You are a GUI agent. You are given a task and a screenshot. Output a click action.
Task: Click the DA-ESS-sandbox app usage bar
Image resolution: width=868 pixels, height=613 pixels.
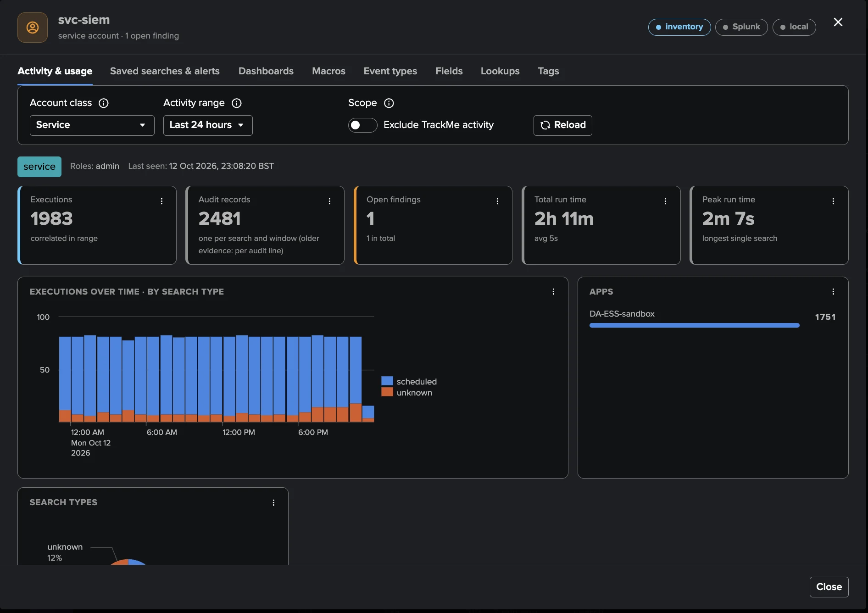[x=694, y=325]
